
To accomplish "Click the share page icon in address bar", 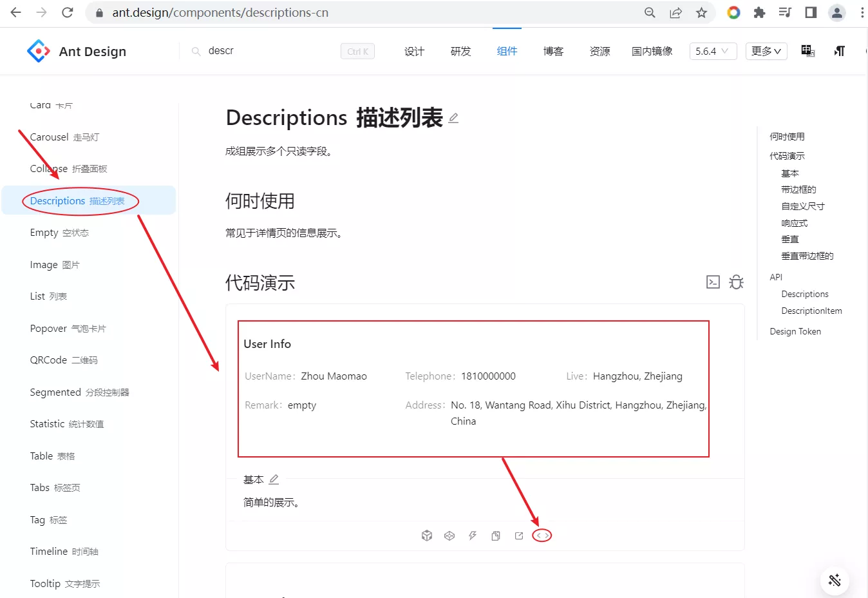I will coord(675,13).
